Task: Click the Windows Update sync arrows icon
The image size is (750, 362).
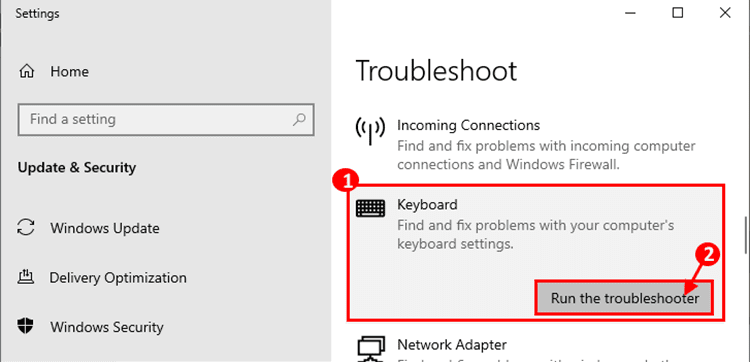Action: coord(26,227)
